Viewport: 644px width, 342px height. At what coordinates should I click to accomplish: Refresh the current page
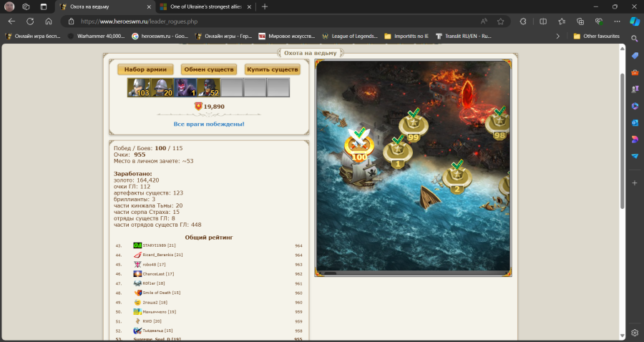pyautogui.click(x=30, y=21)
